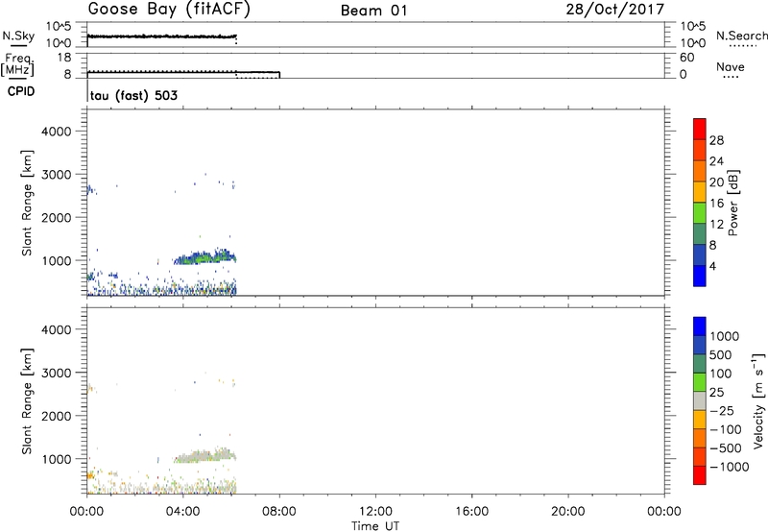Pick the gray segment of the velocity colorbar
The width and height of the screenshot is (768, 532).
(x=700, y=401)
